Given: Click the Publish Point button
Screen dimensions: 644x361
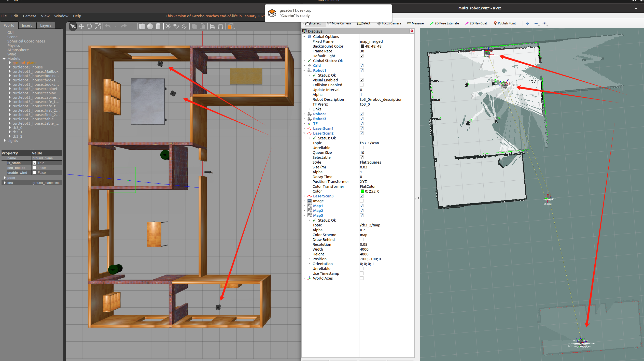Looking at the screenshot, I should point(505,23).
